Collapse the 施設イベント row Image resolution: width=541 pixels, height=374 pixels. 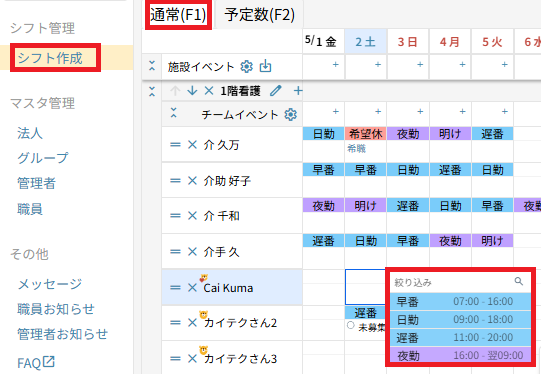(152, 66)
